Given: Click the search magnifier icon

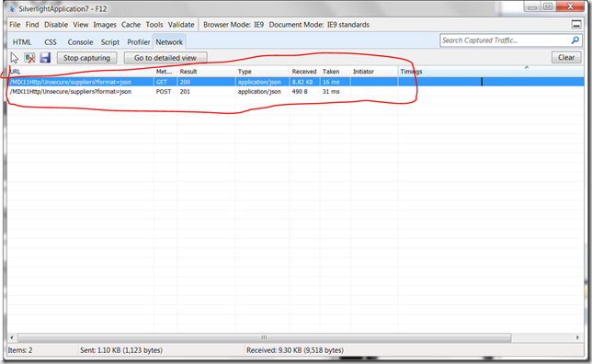Looking at the screenshot, I should click(575, 40).
